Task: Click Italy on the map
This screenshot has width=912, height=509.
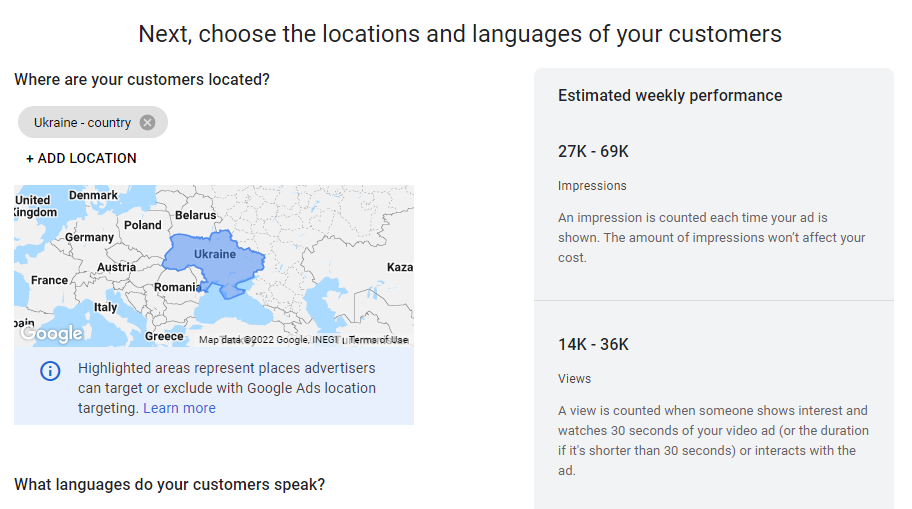Action: tap(105, 307)
